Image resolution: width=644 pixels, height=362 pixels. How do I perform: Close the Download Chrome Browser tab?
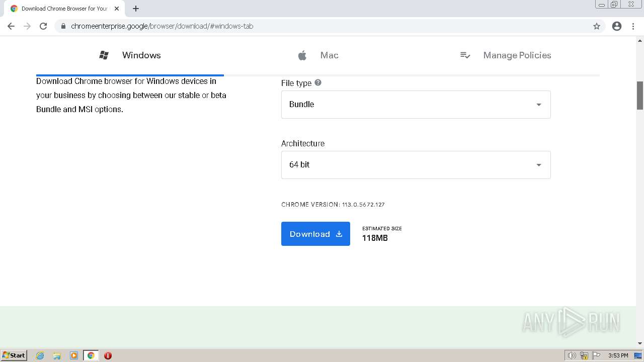[117, 9]
